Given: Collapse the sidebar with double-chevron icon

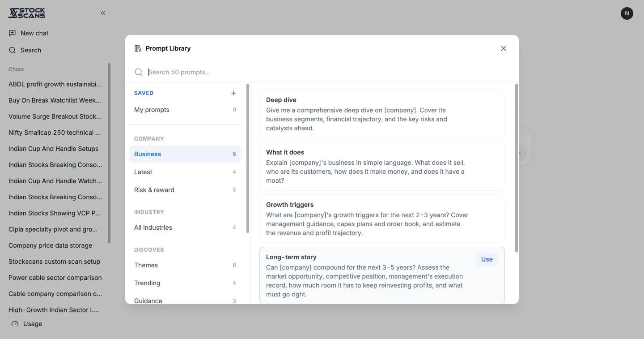Looking at the screenshot, I should 103,13.
